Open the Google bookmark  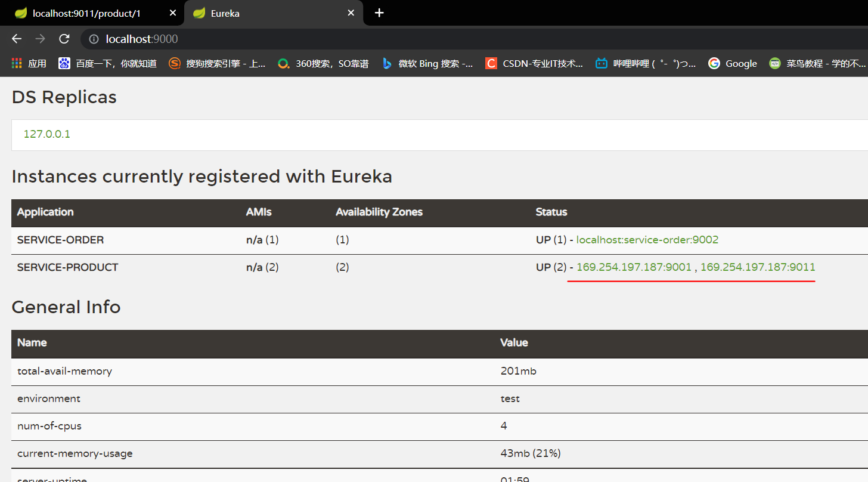(x=733, y=63)
